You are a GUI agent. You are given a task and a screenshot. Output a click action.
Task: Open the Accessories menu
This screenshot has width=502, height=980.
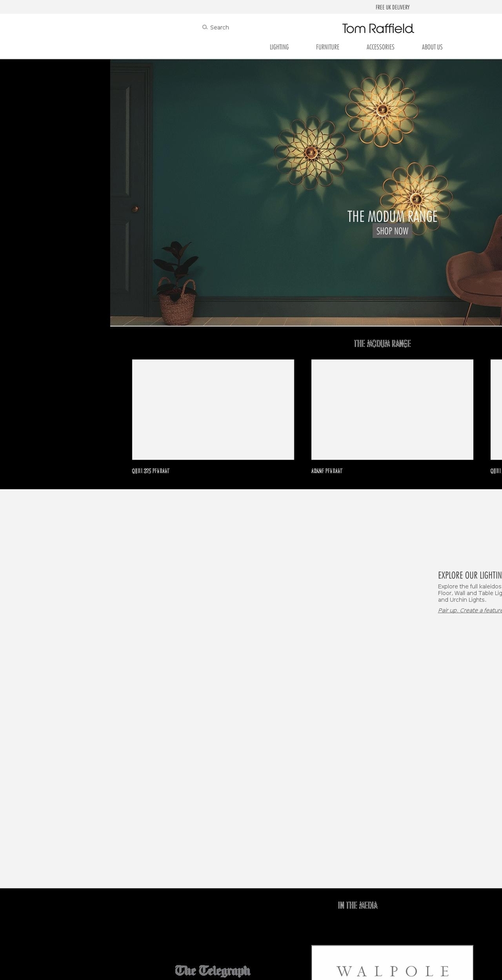click(381, 47)
